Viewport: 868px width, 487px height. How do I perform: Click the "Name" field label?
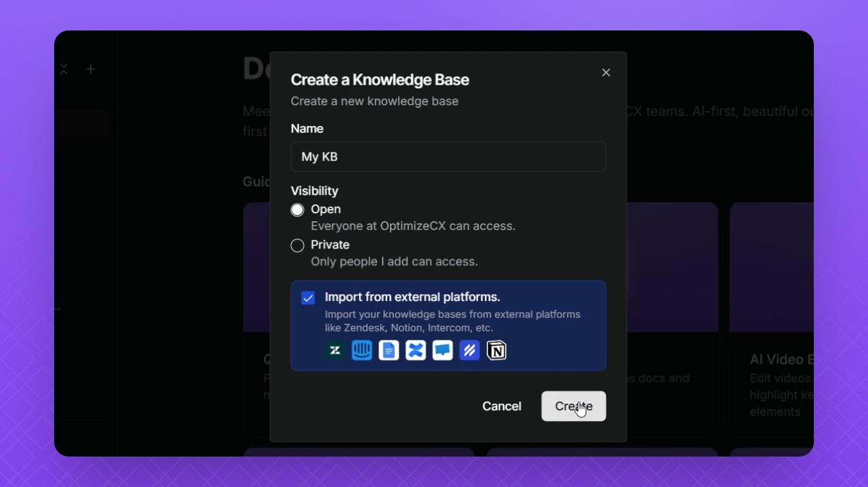307,129
